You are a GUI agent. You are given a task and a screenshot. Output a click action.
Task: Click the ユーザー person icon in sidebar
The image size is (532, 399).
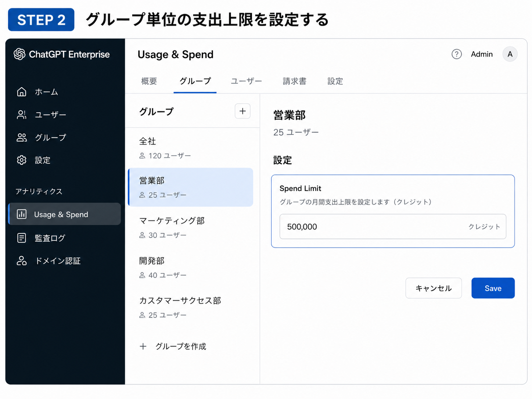(22, 115)
